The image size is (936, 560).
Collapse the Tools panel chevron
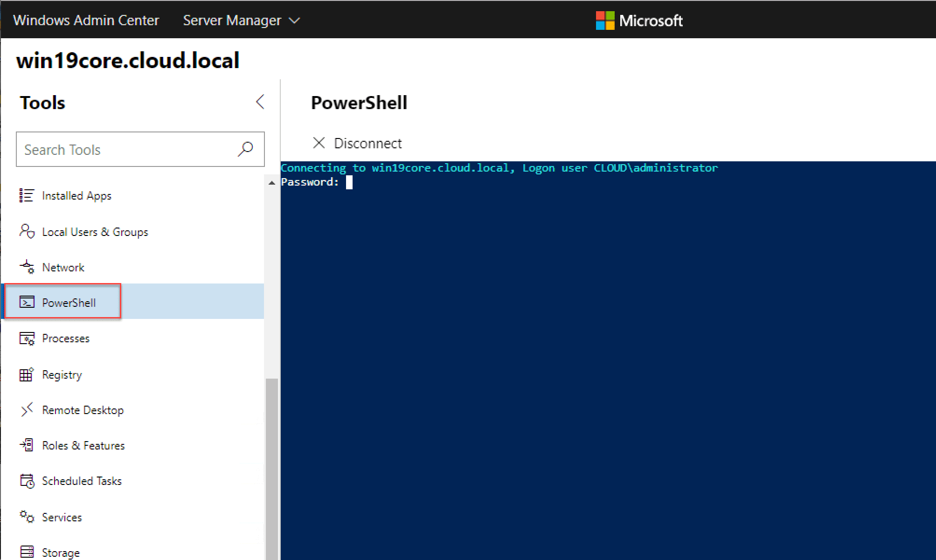pyautogui.click(x=260, y=102)
